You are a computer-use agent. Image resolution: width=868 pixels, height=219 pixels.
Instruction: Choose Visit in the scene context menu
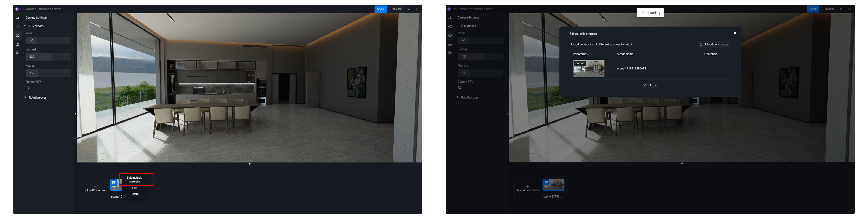point(135,188)
